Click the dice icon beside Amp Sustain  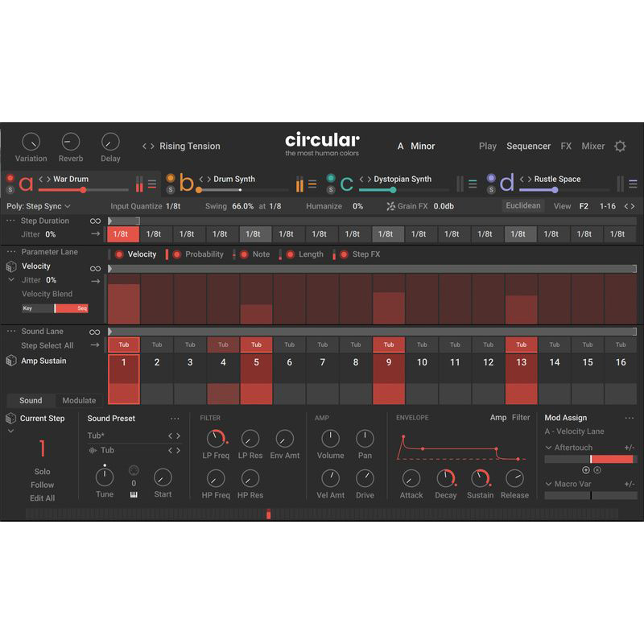tap(11, 361)
